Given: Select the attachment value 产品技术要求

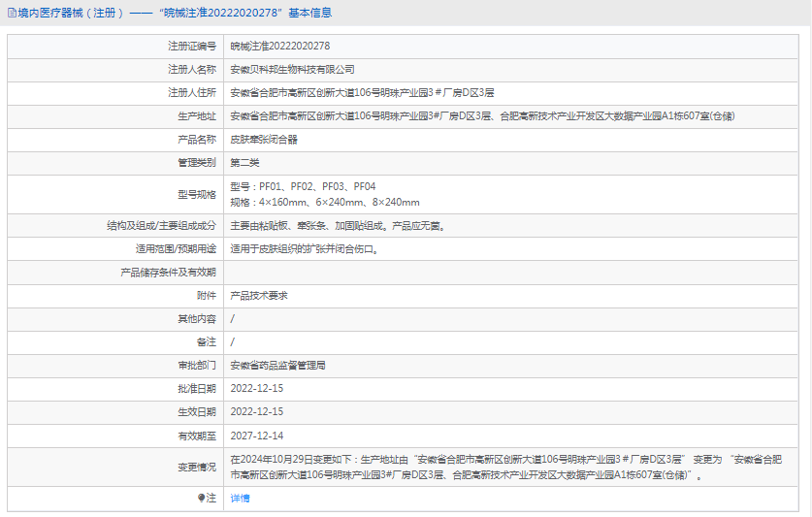Looking at the screenshot, I should click(259, 296).
